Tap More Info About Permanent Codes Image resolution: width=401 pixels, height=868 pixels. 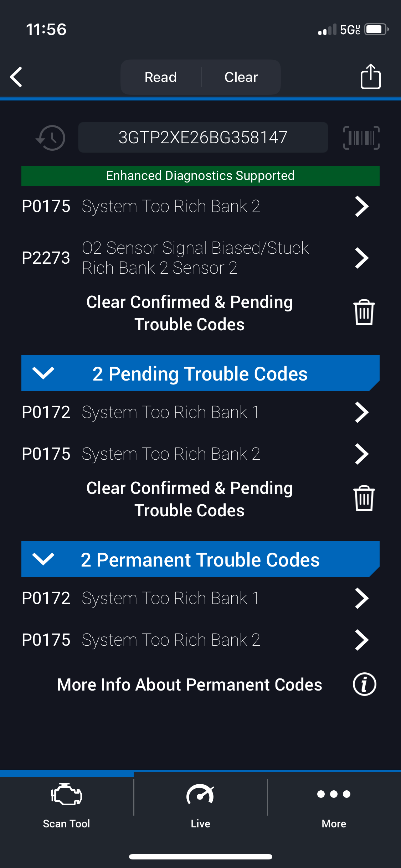(x=190, y=684)
